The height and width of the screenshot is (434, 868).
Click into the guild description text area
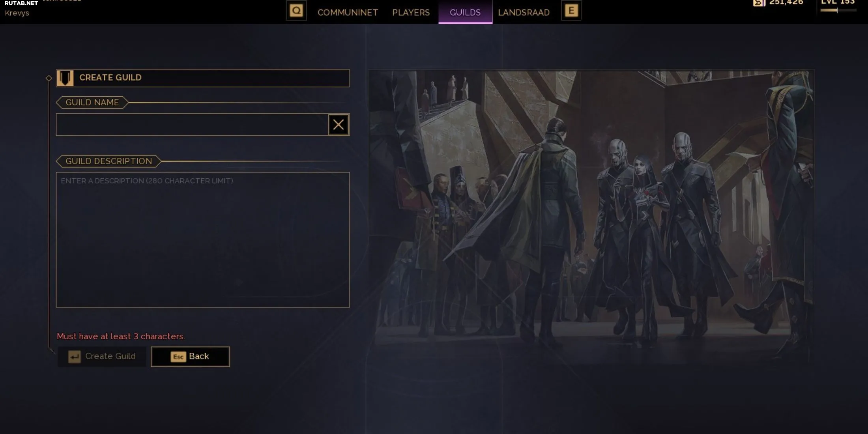click(x=203, y=240)
